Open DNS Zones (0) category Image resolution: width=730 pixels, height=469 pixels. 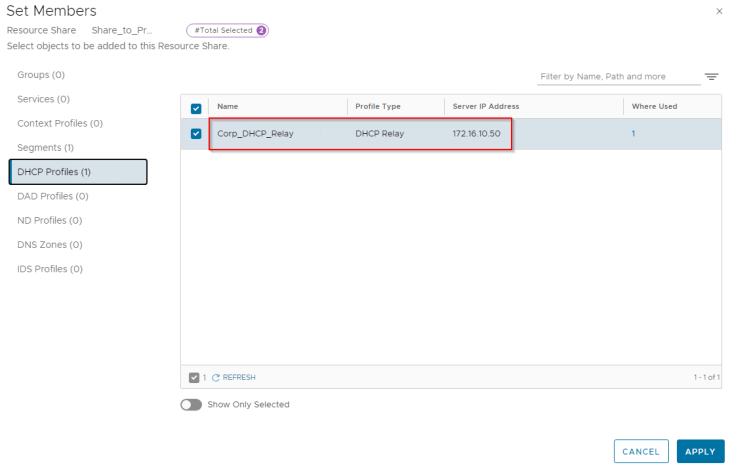[x=50, y=245]
